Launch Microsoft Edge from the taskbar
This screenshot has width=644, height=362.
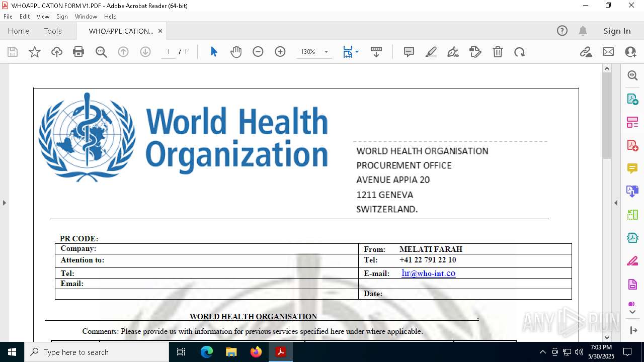[207, 352]
